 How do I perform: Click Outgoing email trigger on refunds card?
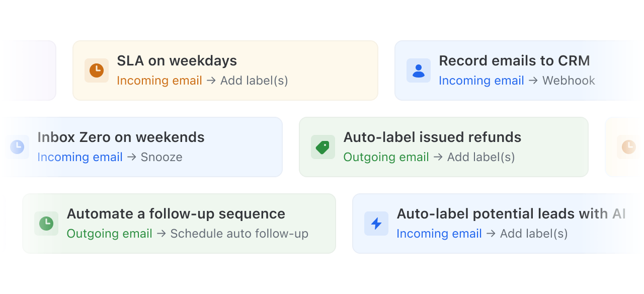(386, 157)
